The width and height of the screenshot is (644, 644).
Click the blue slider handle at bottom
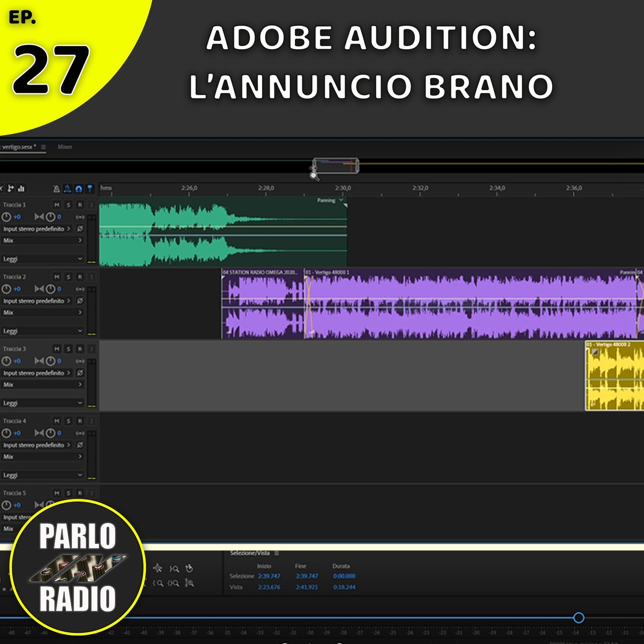click(x=579, y=618)
